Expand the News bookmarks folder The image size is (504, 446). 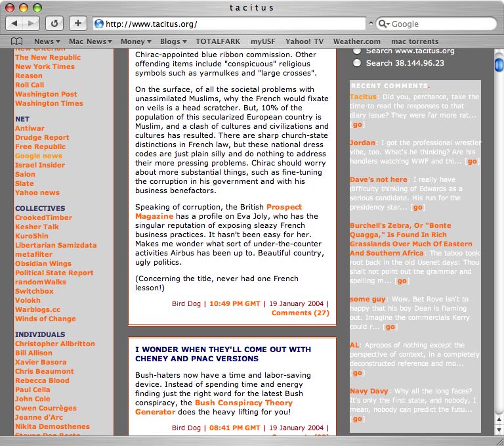click(47, 41)
